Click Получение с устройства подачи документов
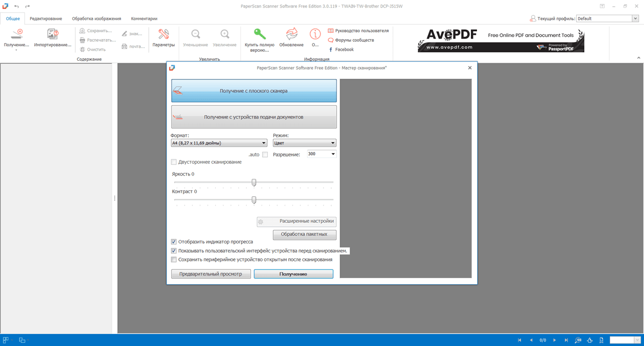Screen dimensions: 644x346 click(254, 117)
